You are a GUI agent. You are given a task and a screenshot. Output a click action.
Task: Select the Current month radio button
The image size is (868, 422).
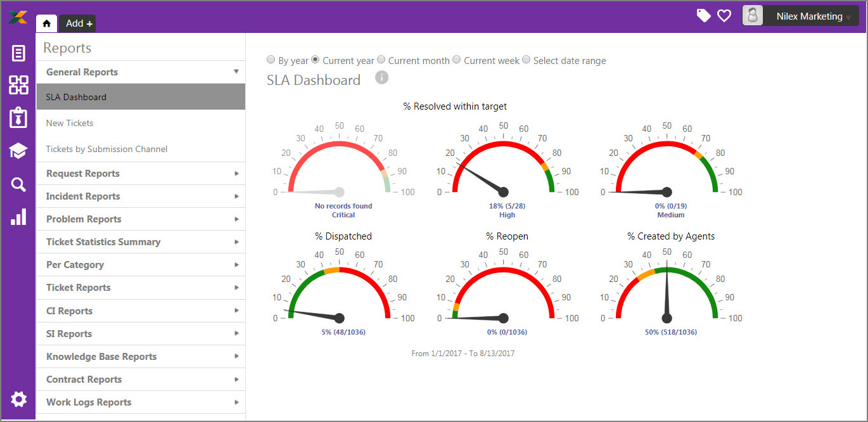381,60
